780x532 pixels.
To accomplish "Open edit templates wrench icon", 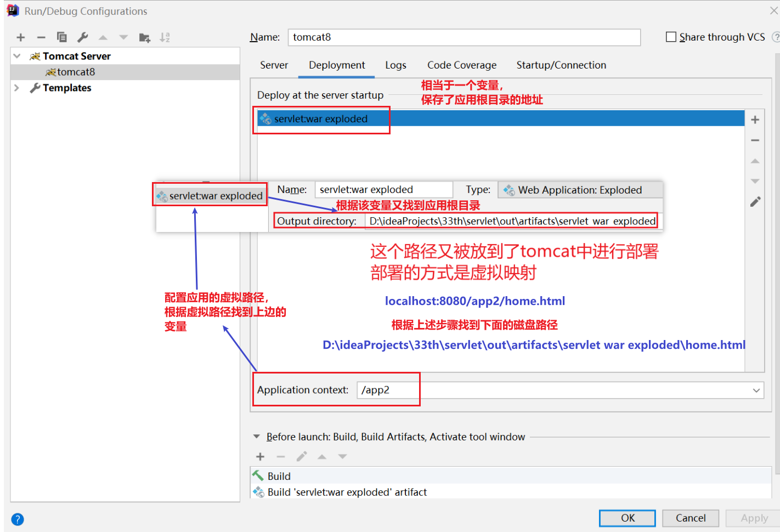I will pyautogui.click(x=83, y=37).
